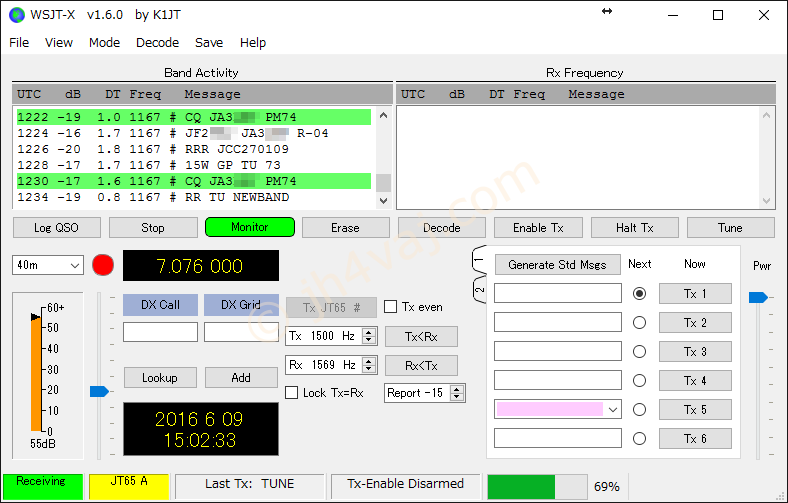This screenshot has width=788, height=503.
Task: Open the View menu
Action: [59, 43]
